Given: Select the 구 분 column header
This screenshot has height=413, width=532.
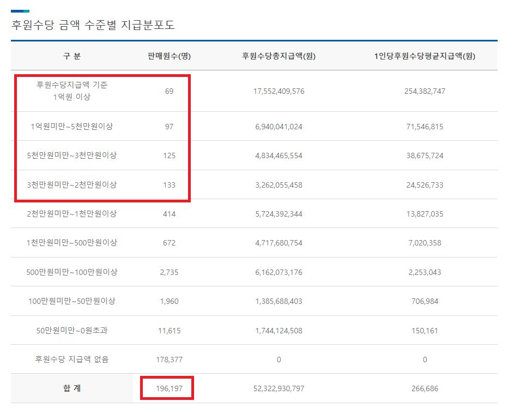Looking at the screenshot, I should (72, 56).
